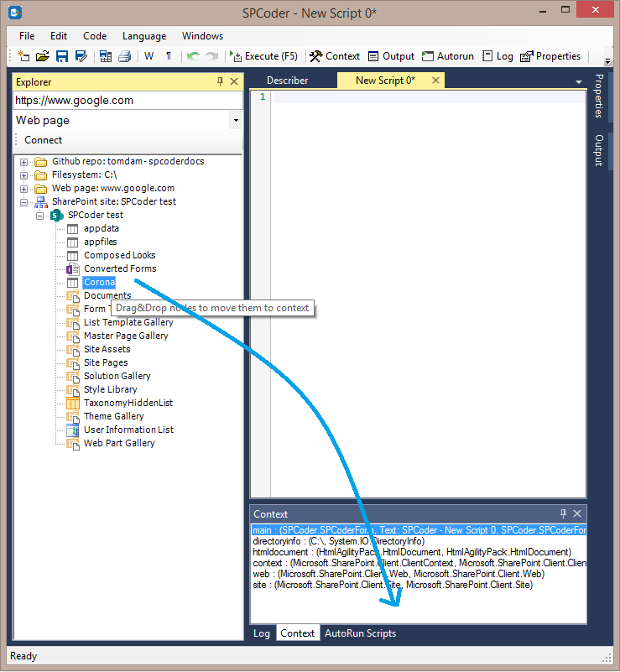This screenshot has height=672, width=620.
Task: Open Log from the toolbar
Action: click(x=498, y=56)
